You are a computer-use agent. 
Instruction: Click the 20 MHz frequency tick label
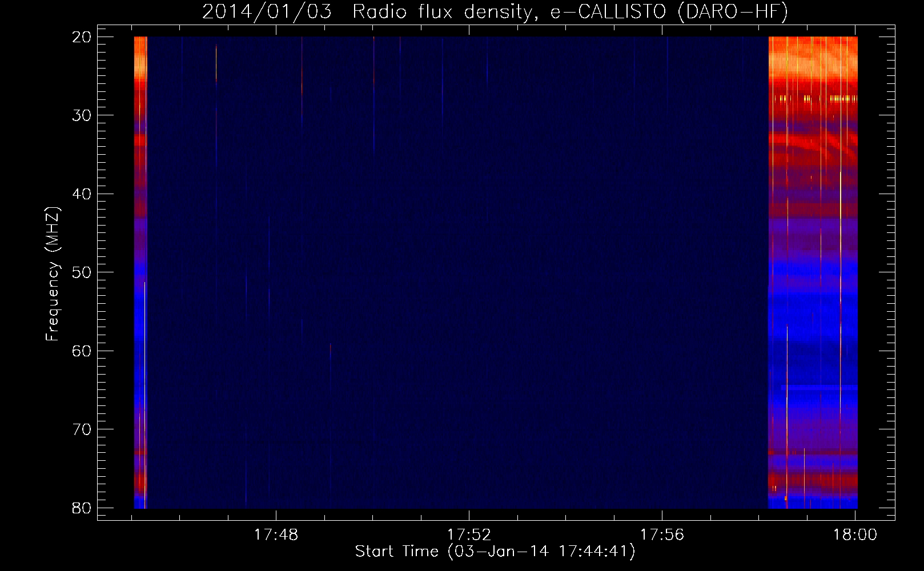coord(82,37)
